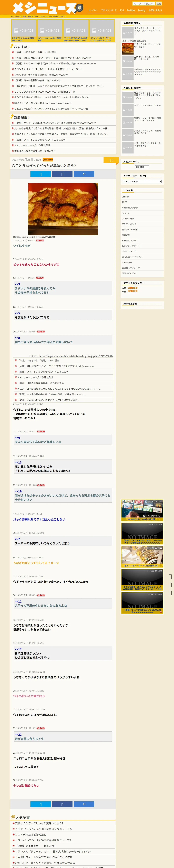Open お問い合わせ in header navigation
This screenshot has height=868, width=174.
tap(155, 10)
